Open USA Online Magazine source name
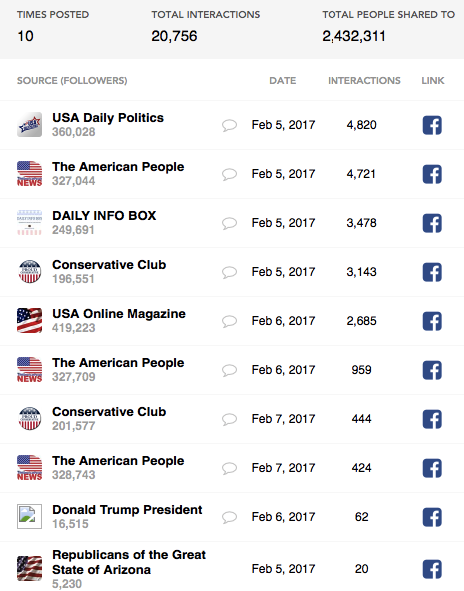The width and height of the screenshot is (464, 591). coord(119,314)
